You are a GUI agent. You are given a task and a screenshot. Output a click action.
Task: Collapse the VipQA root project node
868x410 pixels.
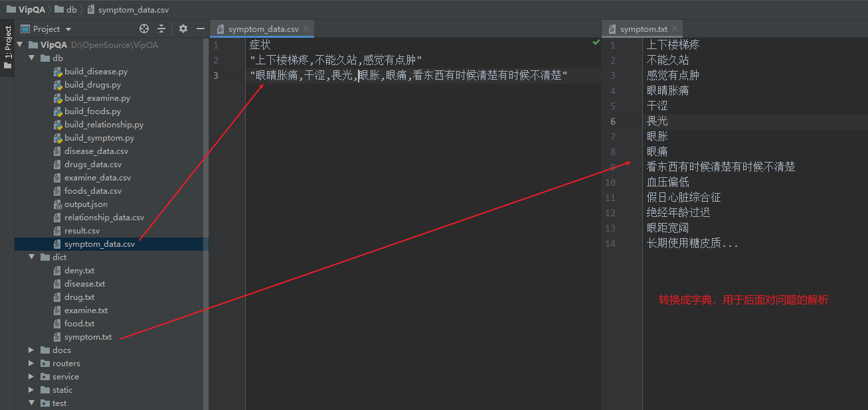[19, 45]
